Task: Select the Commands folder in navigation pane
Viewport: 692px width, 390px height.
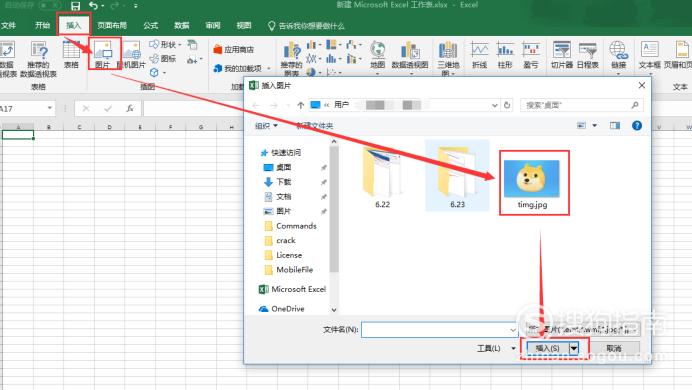Action: pyautogui.click(x=290, y=226)
